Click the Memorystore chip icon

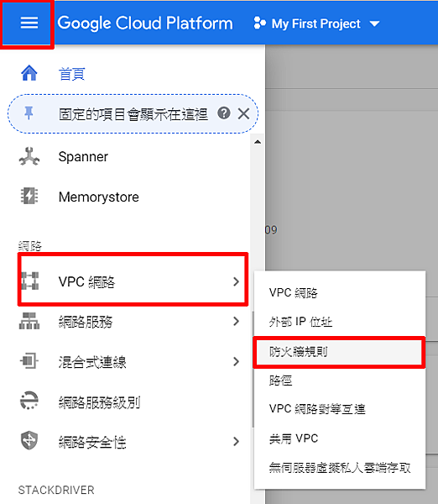tap(29, 196)
